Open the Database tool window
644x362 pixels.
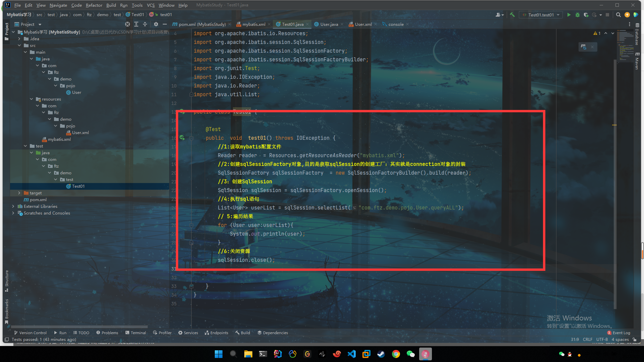637,35
